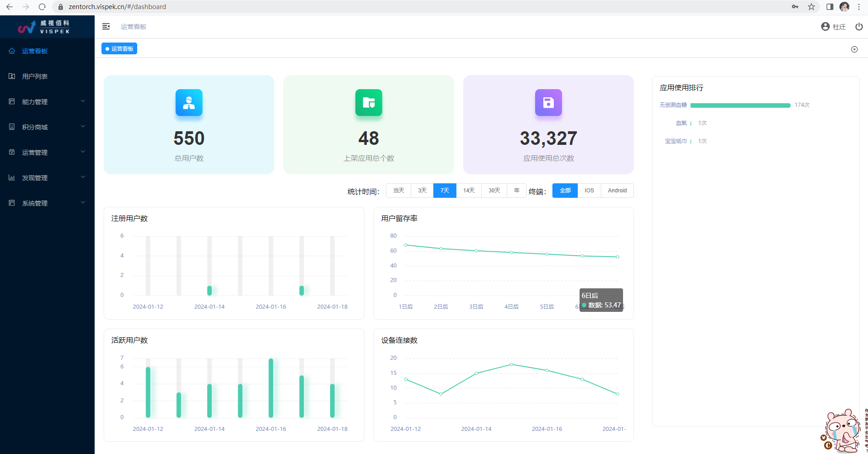Click the cartoon mascot sticker
The width and height of the screenshot is (868, 454).
tap(843, 431)
